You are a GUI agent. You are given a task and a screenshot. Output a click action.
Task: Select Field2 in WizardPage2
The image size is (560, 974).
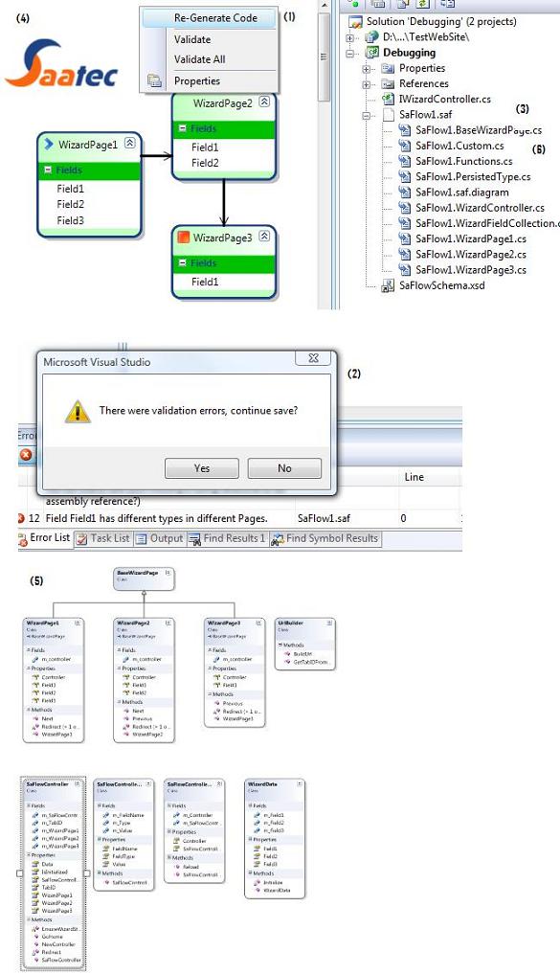click(205, 163)
